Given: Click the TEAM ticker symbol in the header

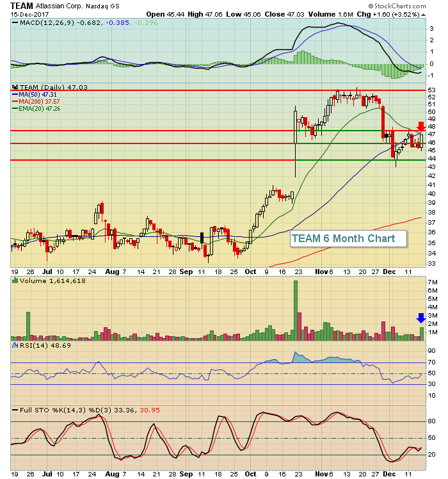Looking at the screenshot, I should point(21,6).
